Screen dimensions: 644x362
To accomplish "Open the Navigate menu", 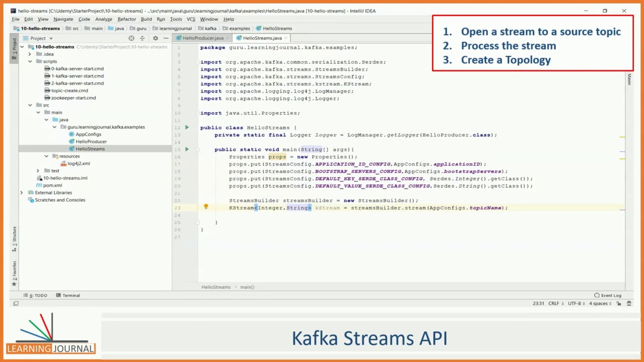I will (63, 19).
